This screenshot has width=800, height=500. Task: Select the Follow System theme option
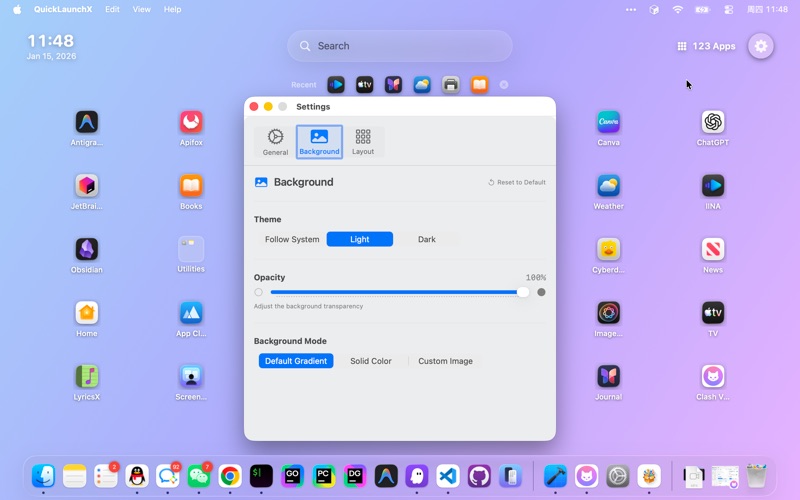coord(292,239)
